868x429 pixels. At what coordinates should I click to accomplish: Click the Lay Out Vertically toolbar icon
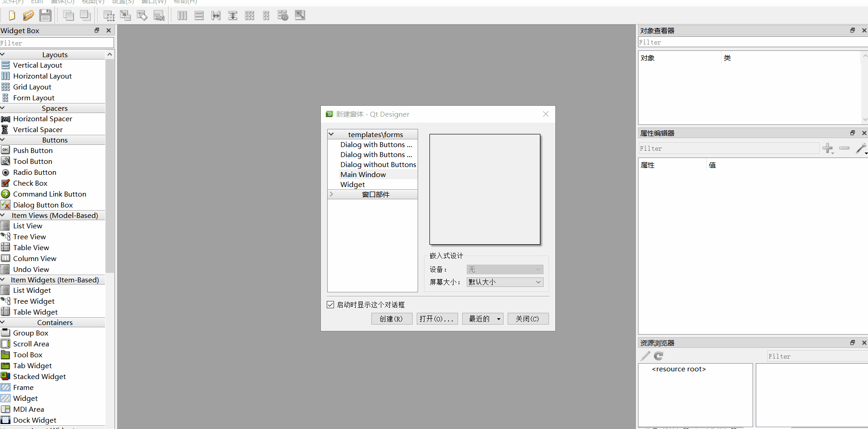tap(199, 15)
